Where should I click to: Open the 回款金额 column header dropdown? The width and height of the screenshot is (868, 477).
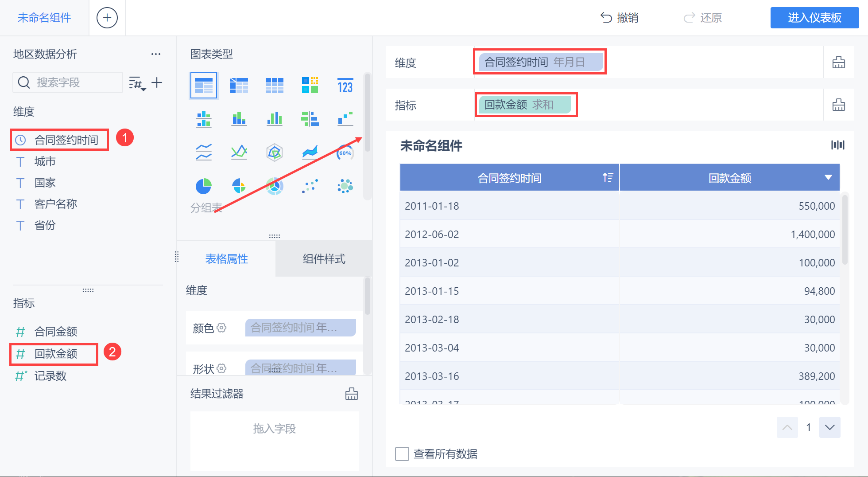[x=828, y=178]
